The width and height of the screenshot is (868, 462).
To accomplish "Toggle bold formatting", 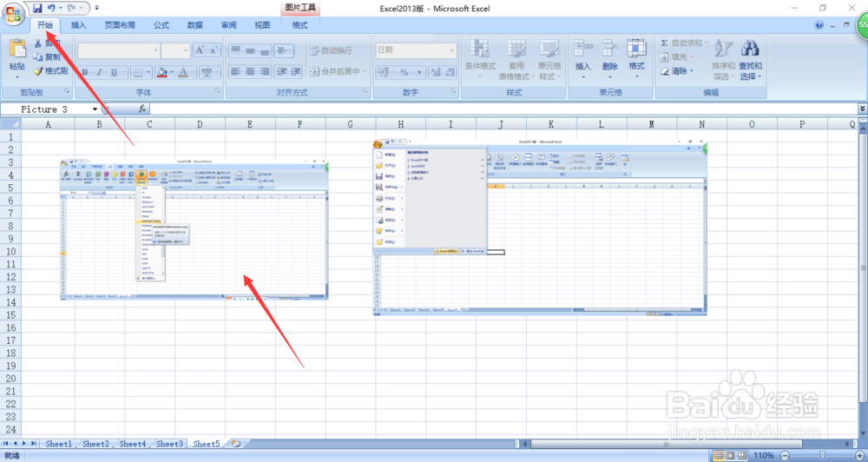I will pos(85,72).
